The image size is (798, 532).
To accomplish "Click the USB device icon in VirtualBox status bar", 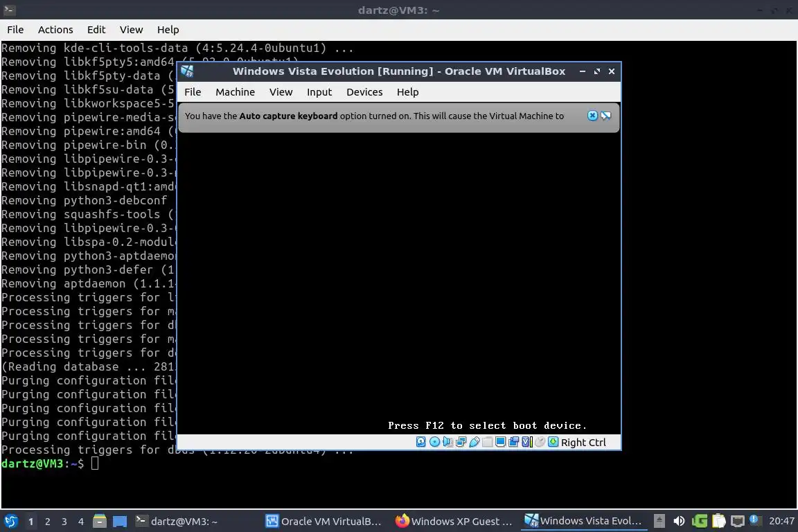I will pyautogui.click(x=475, y=442).
